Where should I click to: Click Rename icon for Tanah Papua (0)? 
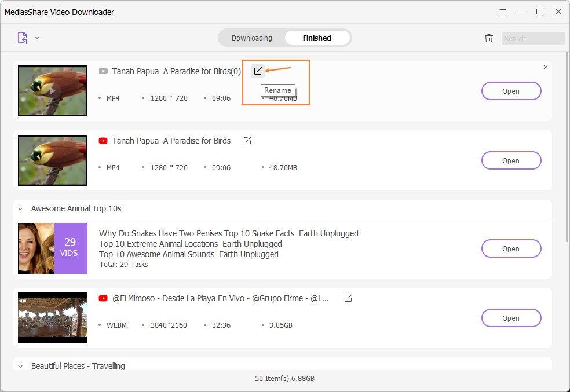pyautogui.click(x=258, y=71)
